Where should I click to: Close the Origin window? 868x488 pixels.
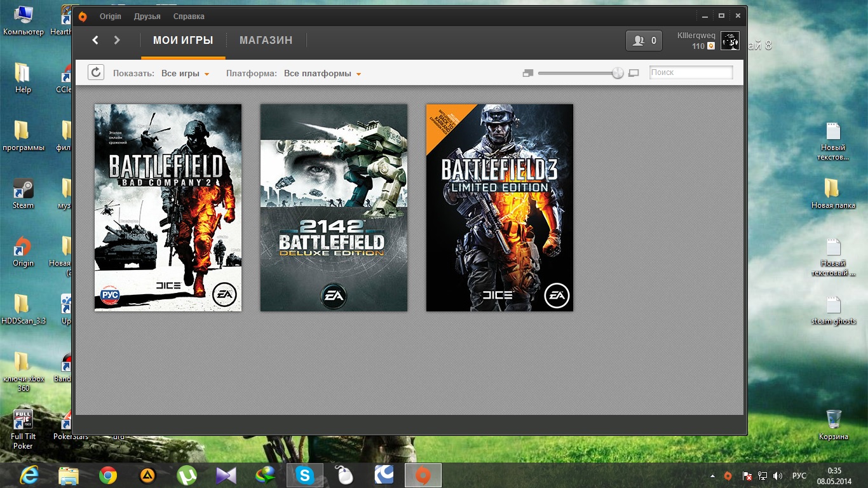pyautogui.click(x=738, y=15)
